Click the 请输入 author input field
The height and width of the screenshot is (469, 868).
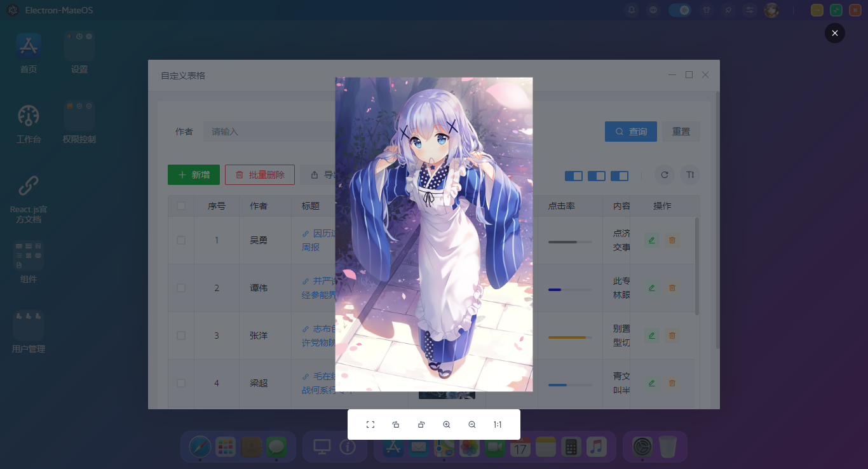tap(254, 132)
